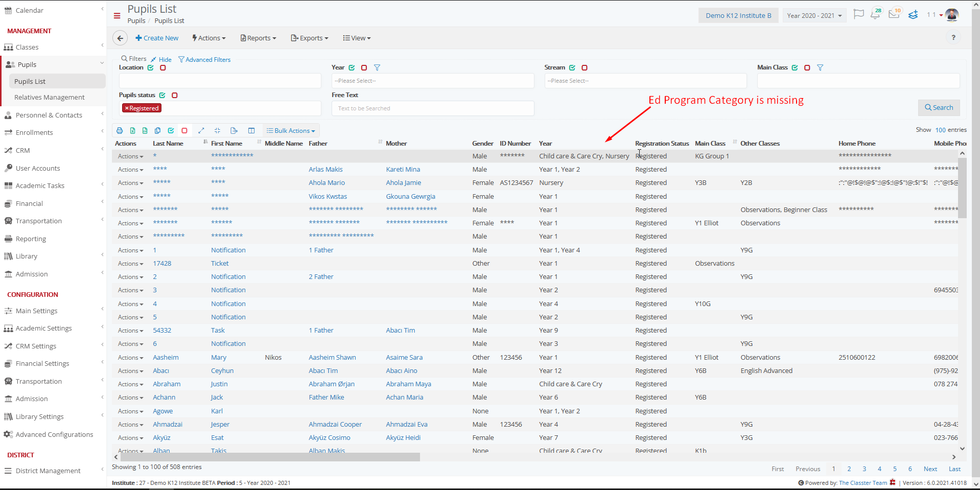Open the Stream Please Select dropdown

(646, 81)
